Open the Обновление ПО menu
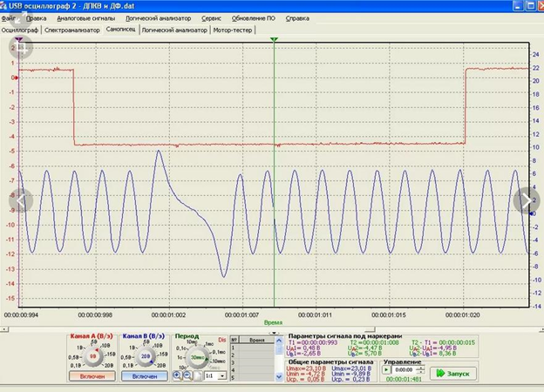The width and height of the screenshot is (544, 392). click(254, 18)
